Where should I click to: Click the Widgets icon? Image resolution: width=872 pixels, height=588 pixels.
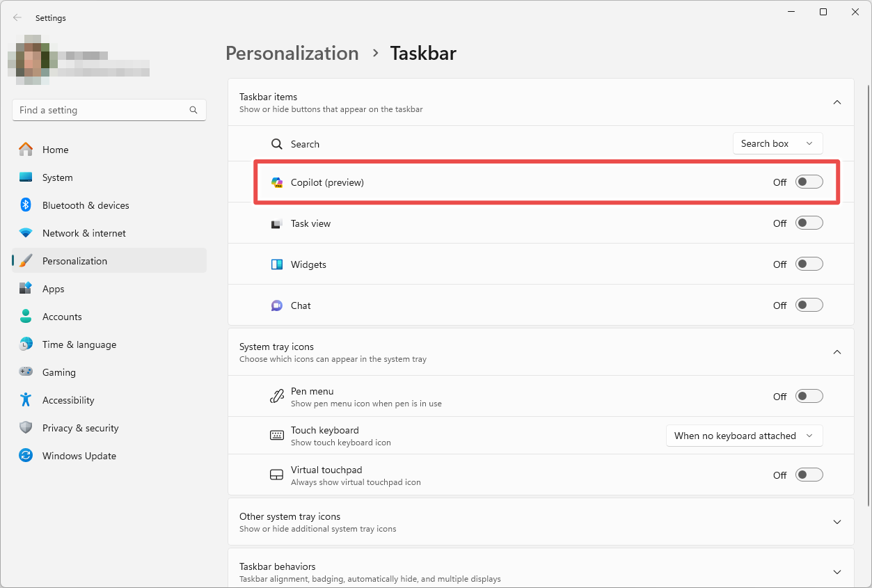277,264
